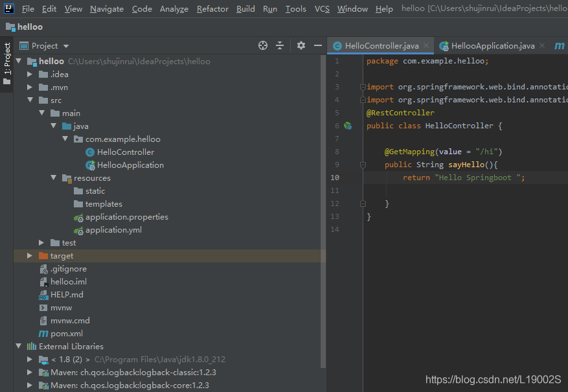Click the application.properties Spring icon
Viewport: 568px width, 392px height.
[x=78, y=217]
